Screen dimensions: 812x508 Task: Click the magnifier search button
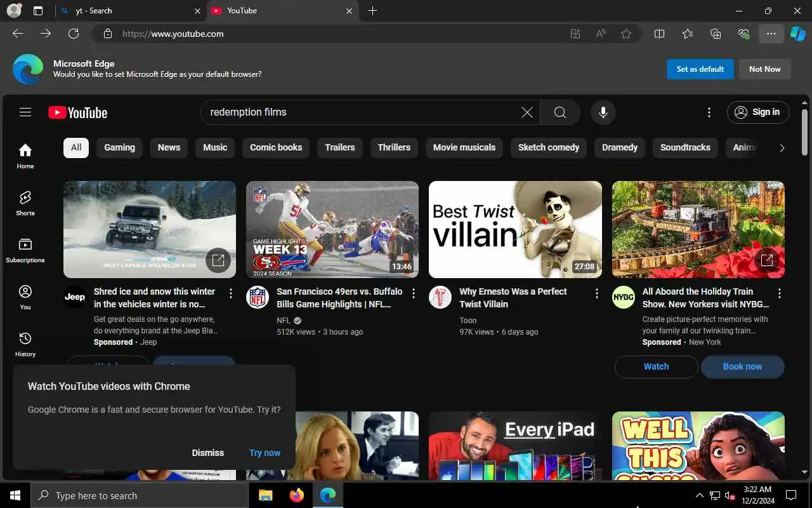[560, 112]
